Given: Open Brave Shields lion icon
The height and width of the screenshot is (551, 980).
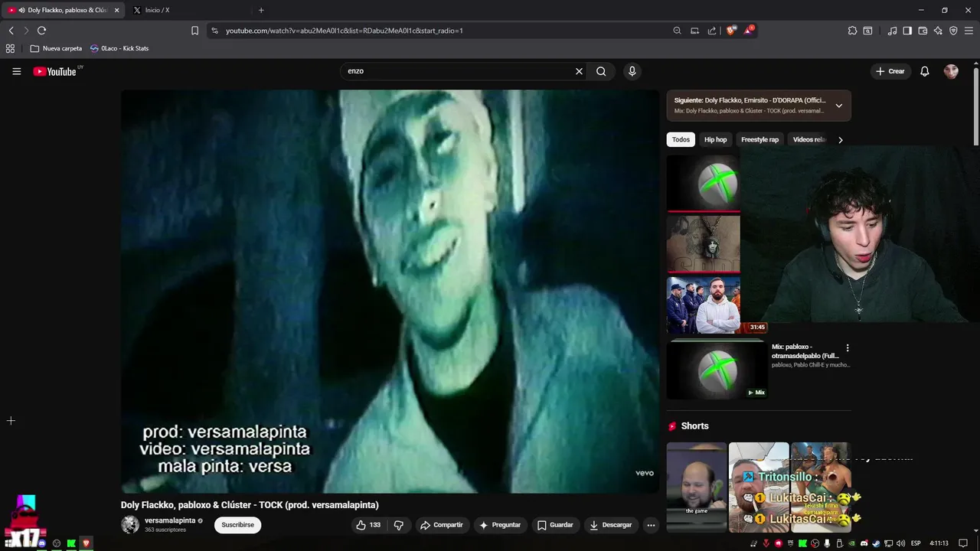Looking at the screenshot, I should pos(731,31).
